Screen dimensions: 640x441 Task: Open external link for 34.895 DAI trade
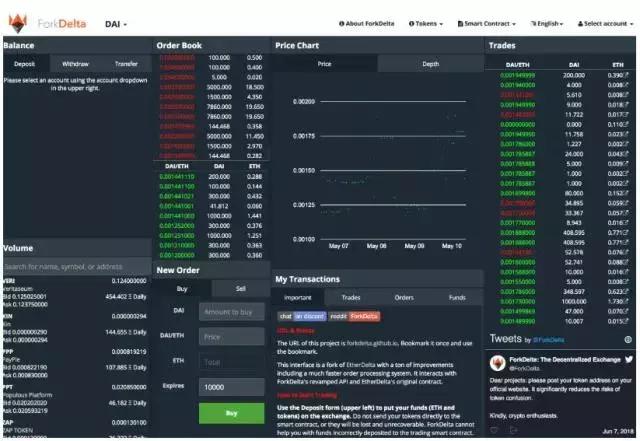(626, 203)
